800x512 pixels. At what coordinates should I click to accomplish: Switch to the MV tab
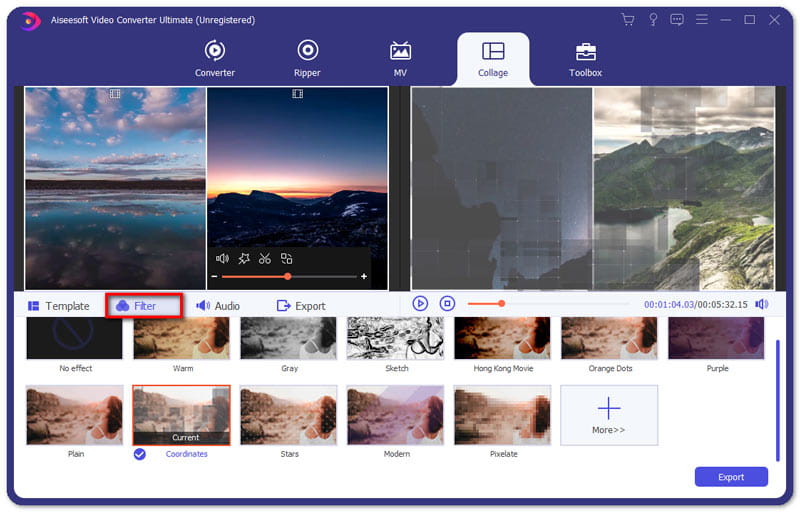(400, 59)
